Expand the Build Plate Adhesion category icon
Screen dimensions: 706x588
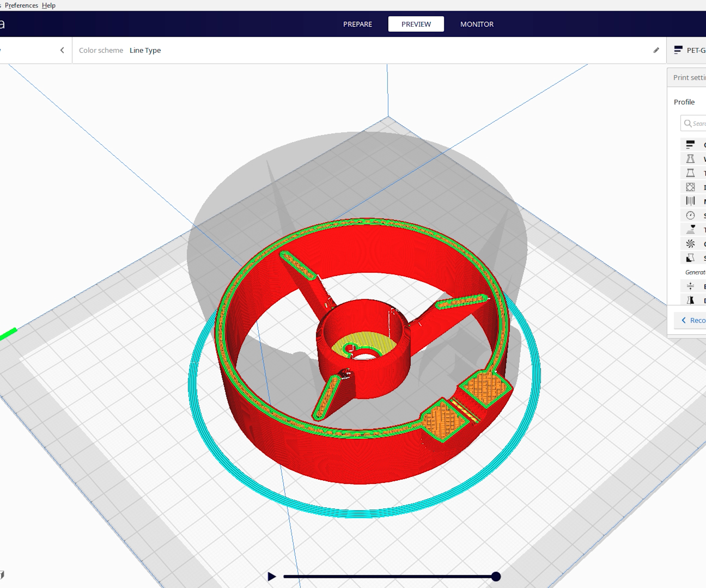690,286
